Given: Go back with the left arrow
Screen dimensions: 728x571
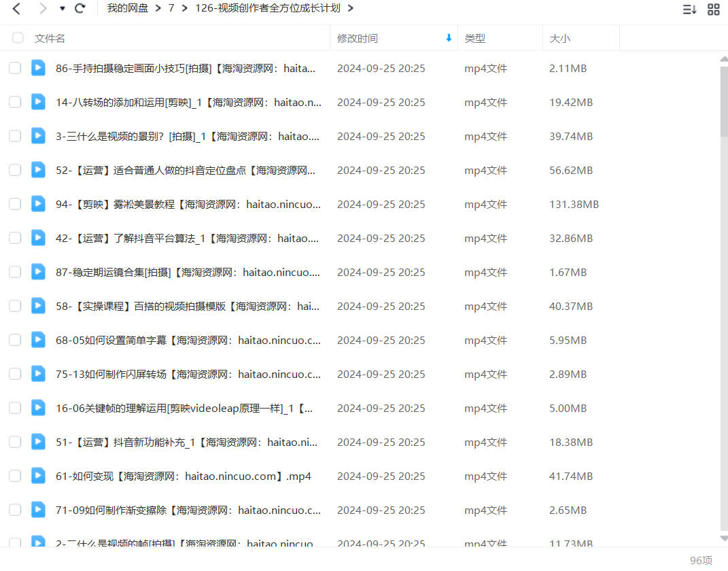Looking at the screenshot, I should tap(17, 8).
